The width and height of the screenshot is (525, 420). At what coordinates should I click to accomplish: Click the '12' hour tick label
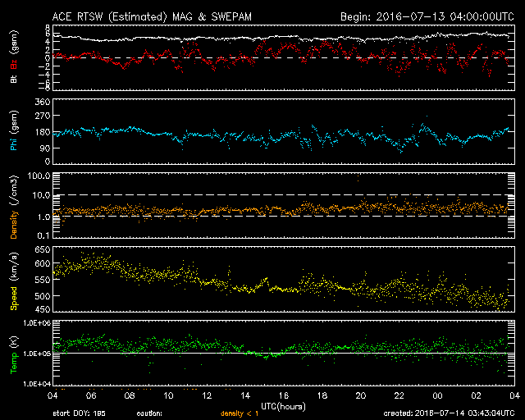pyautogui.click(x=207, y=396)
